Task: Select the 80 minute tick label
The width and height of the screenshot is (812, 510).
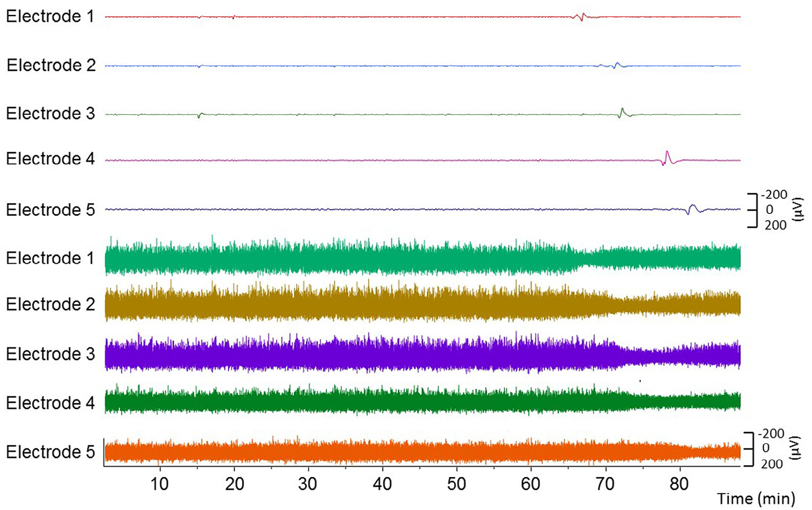Action: click(x=679, y=483)
